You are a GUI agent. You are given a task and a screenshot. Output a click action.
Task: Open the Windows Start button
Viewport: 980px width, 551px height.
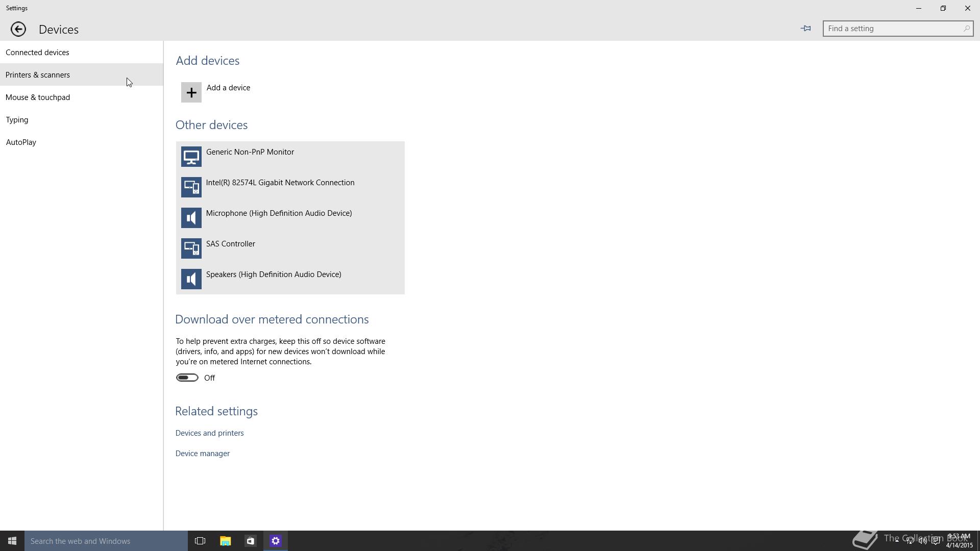[12, 541]
